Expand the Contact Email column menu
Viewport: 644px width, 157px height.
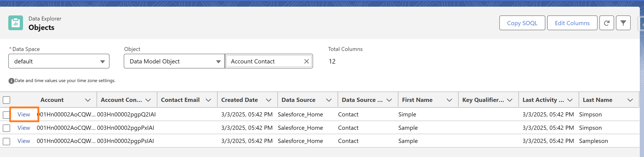click(x=208, y=100)
